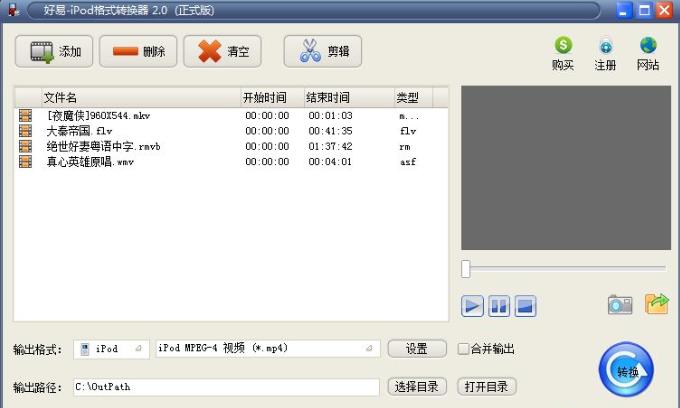The width and height of the screenshot is (680, 408).
Task: Click the 注册 (Register) icon
Action: [x=605, y=54]
